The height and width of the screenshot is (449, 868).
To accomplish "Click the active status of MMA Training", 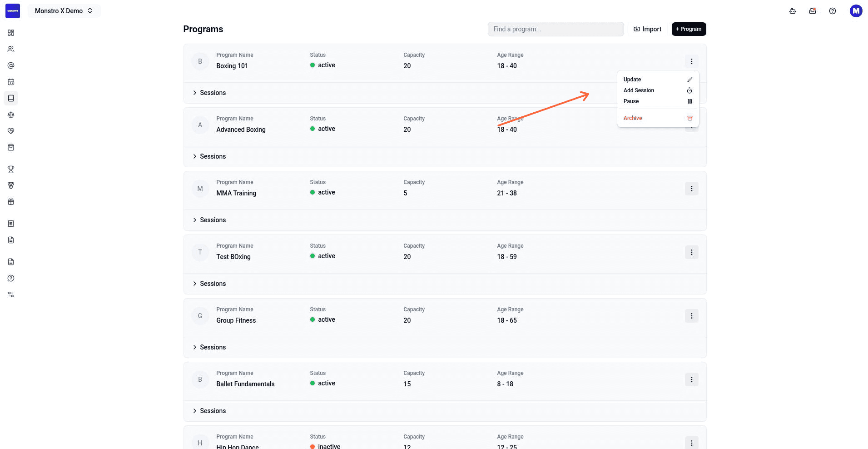I will tap(322, 192).
